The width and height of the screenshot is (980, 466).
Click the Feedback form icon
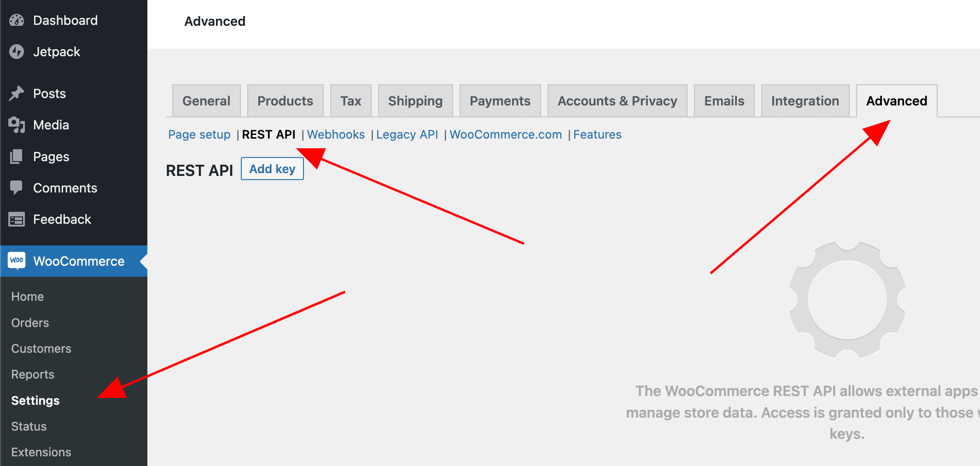(x=17, y=220)
